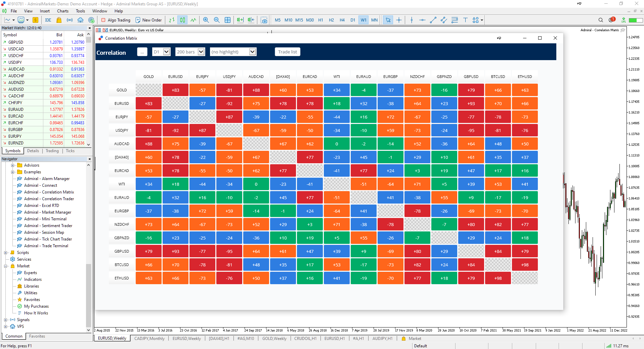
Task: Select Admiral - Sentiment Trader in Navigator
Action: (48, 226)
